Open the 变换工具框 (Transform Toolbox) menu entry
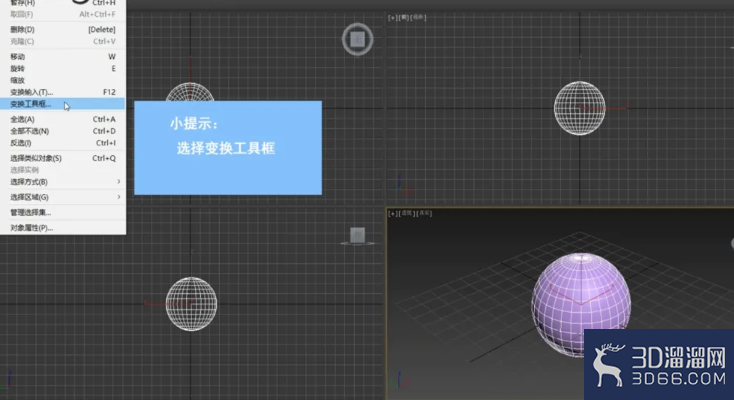 [63, 104]
